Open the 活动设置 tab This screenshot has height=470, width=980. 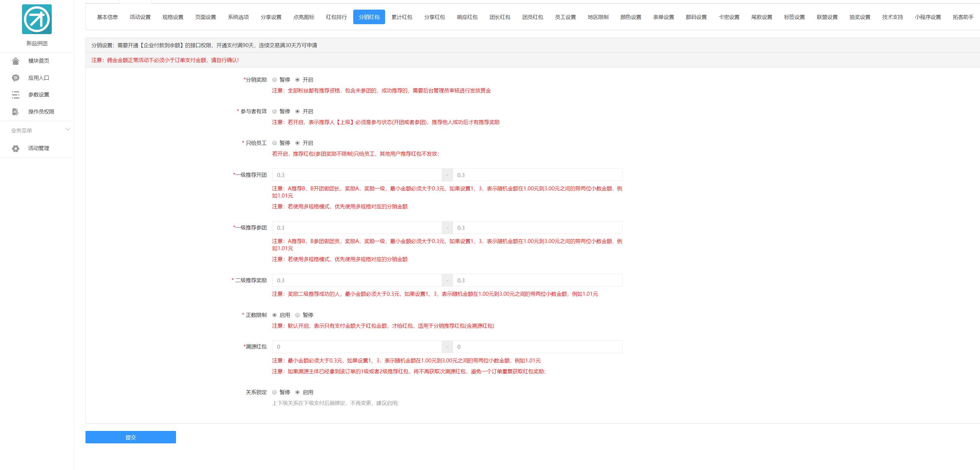(x=140, y=17)
